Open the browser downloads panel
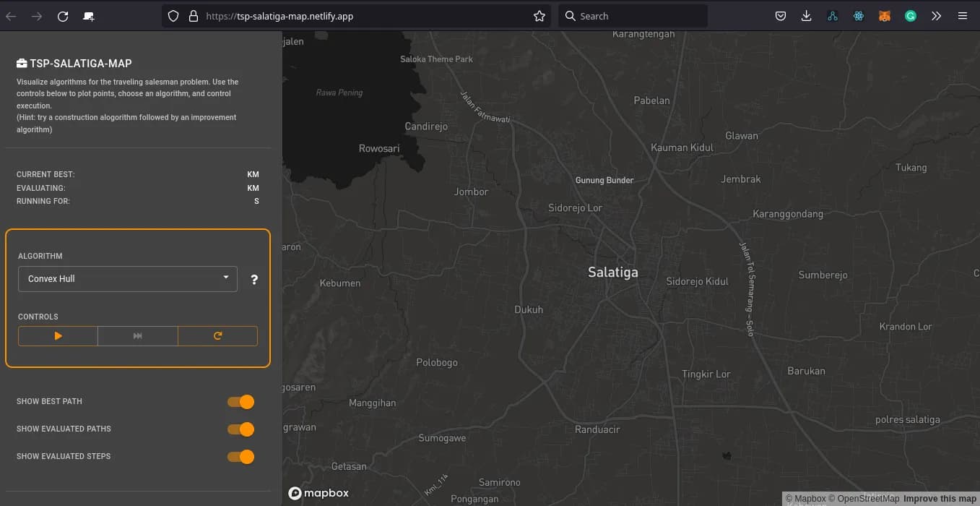980x506 pixels. click(x=807, y=16)
